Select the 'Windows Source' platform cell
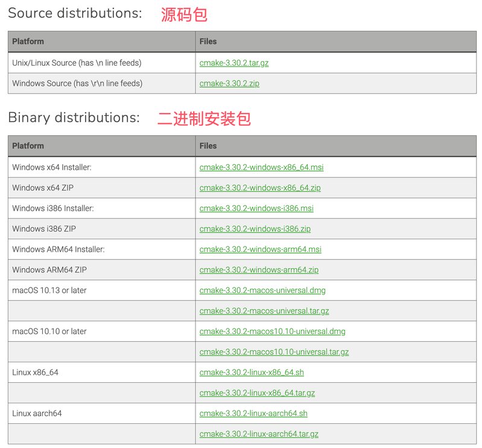This screenshot has height=448, width=482. (x=101, y=83)
